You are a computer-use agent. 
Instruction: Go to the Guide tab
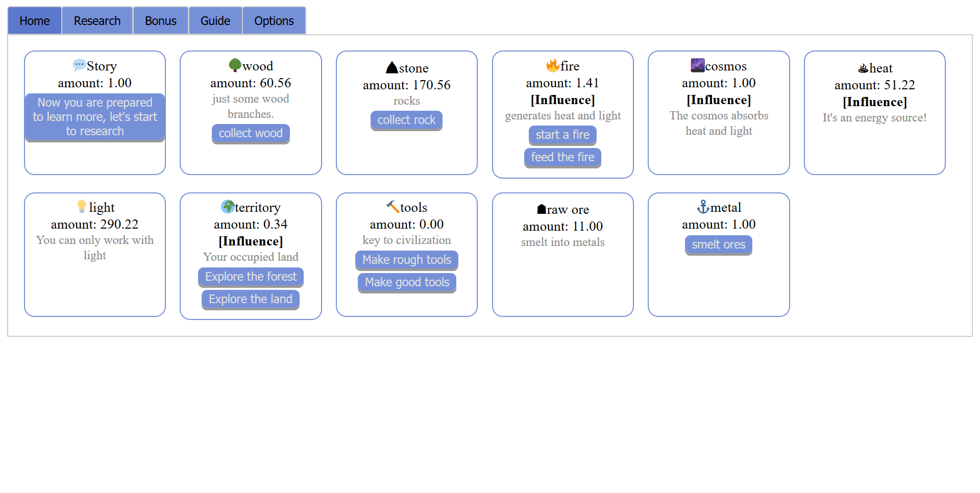pos(215,21)
